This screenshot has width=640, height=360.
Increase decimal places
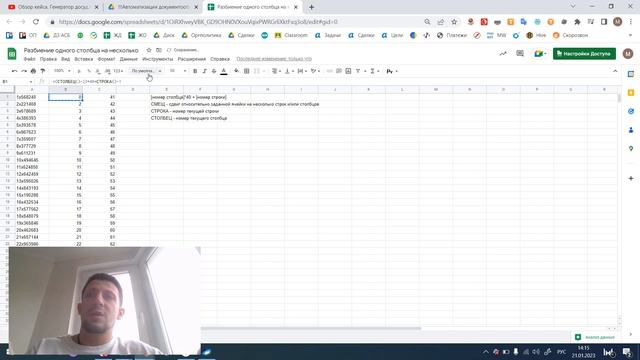[107, 71]
